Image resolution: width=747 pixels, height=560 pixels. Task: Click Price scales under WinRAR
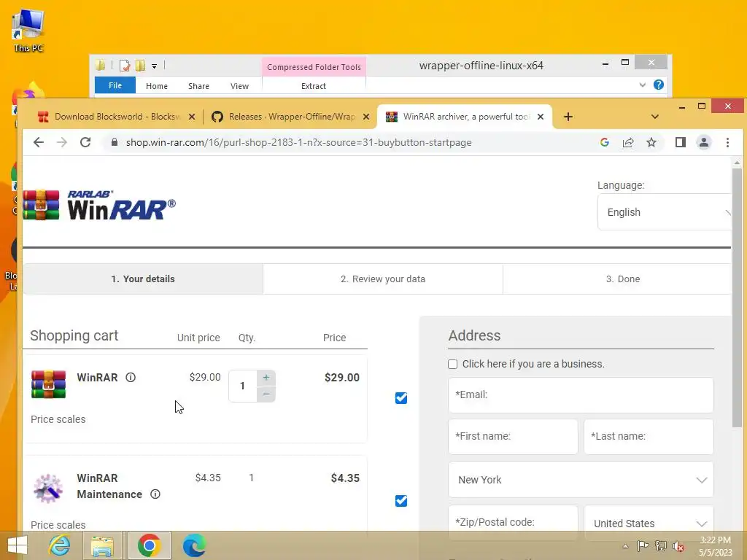58,419
